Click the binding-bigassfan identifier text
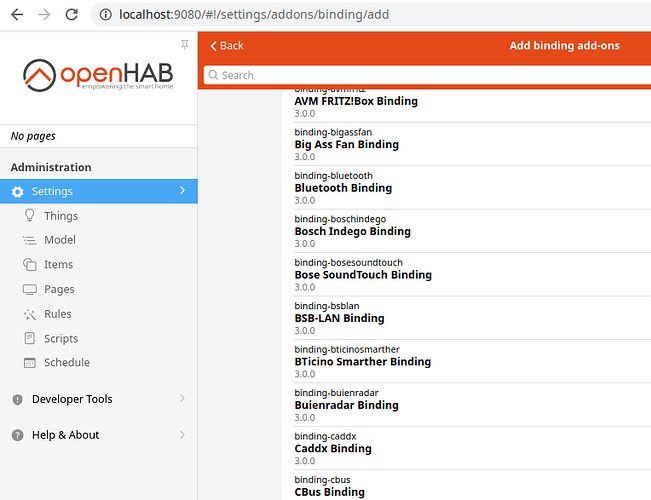Image resolution: width=651 pixels, height=500 pixels. [x=333, y=132]
